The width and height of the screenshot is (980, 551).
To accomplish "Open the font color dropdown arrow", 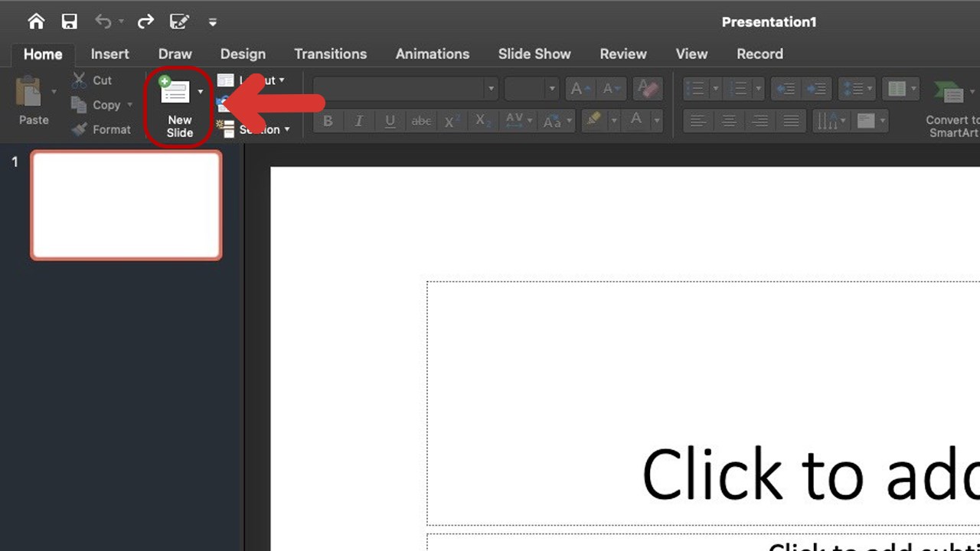I will (656, 121).
